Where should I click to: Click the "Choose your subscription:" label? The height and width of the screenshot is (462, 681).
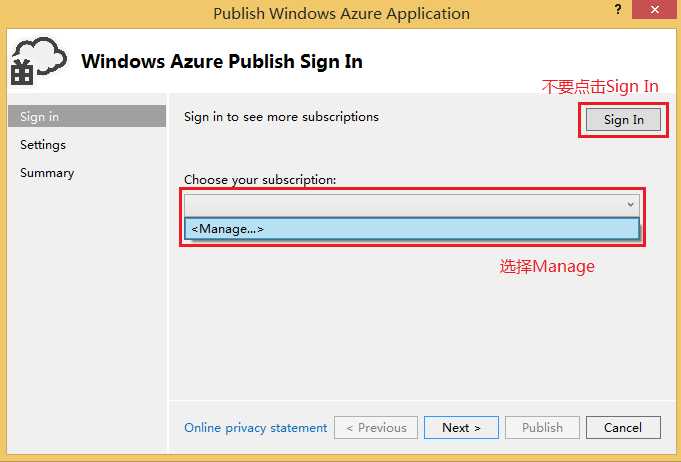coord(260,179)
